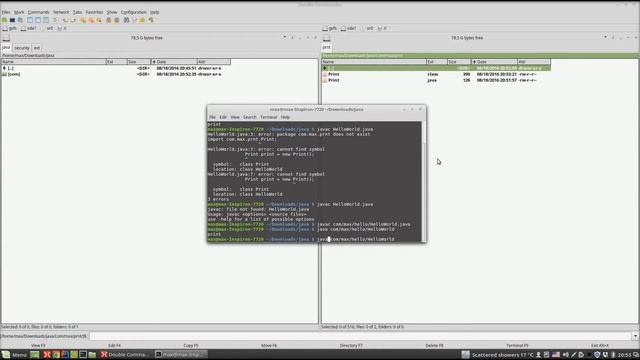Select the Print class file in right panel
The height and width of the screenshot is (360, 640).
tap(436, 74)
